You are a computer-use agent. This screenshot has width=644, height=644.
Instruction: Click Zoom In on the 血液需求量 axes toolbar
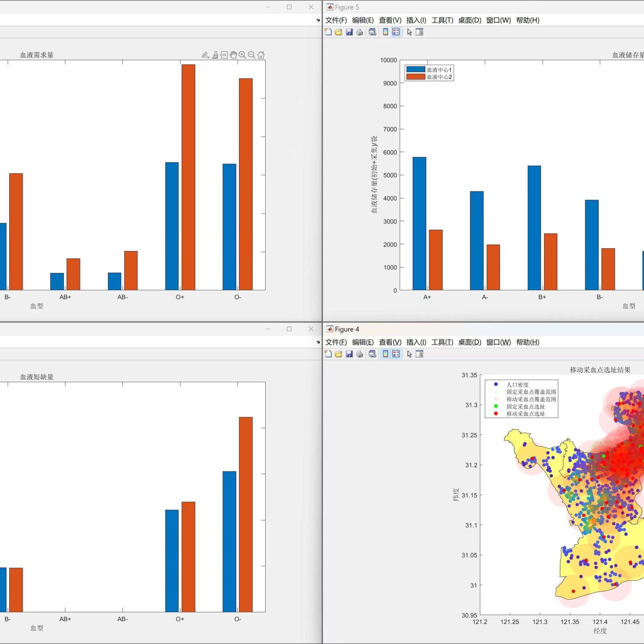[x=242, y=55]
